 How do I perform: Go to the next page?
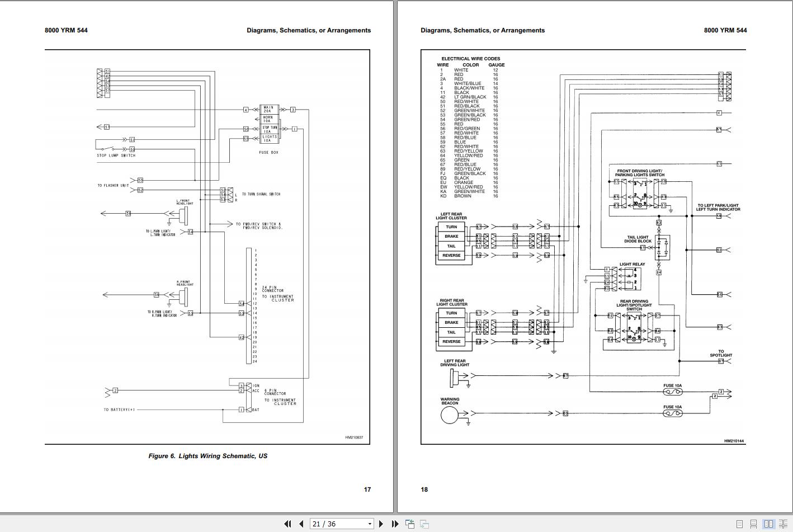381,524
